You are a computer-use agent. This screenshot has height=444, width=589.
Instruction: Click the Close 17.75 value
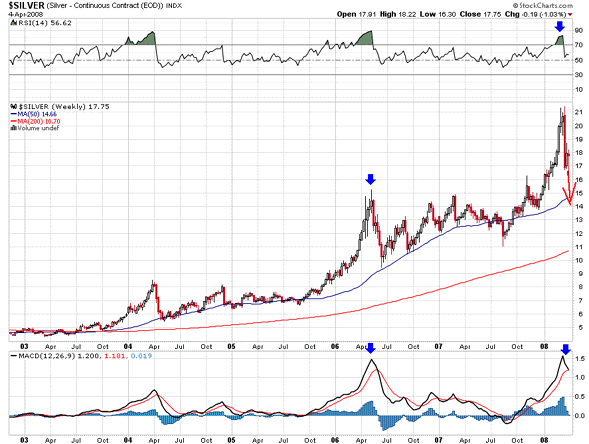(x=480, y=14)
